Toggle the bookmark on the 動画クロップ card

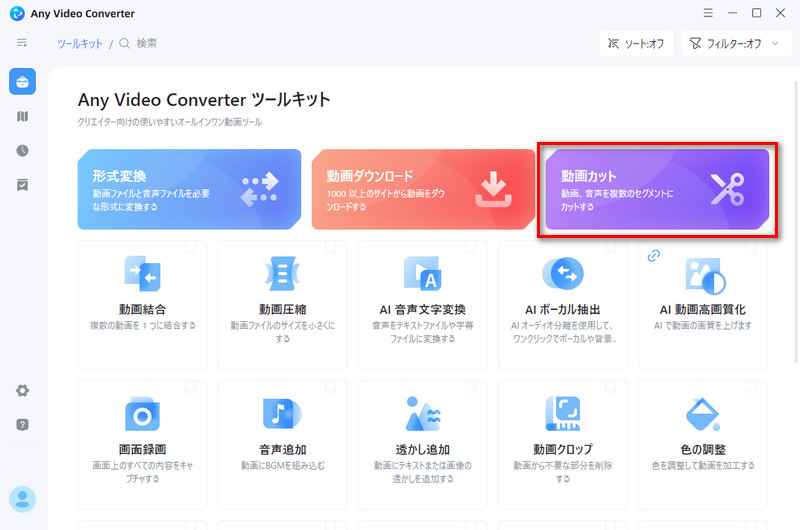(x=611, y=387)
